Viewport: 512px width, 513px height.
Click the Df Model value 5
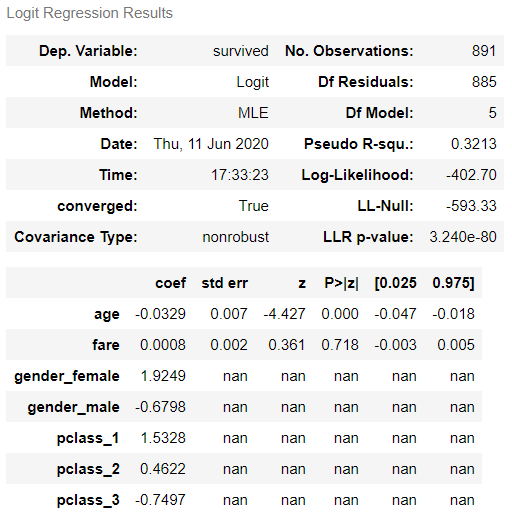pyautogui.click(x=493, y=113)
